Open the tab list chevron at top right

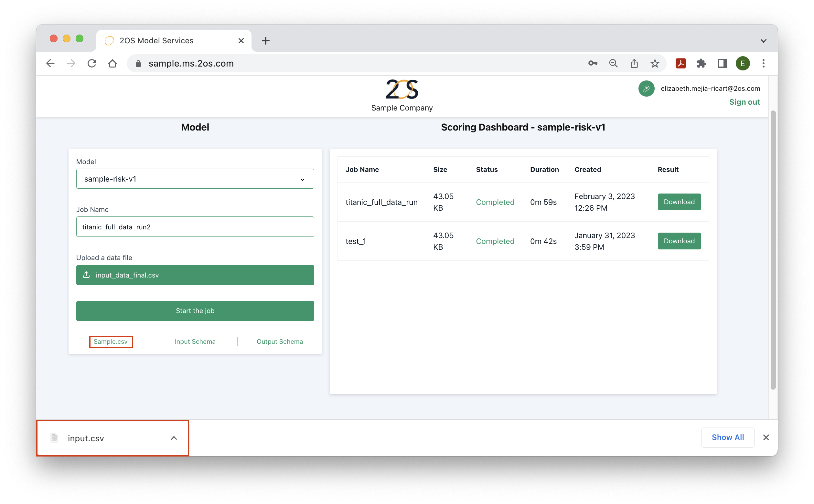pyautogui.click(x=763, y=40)
